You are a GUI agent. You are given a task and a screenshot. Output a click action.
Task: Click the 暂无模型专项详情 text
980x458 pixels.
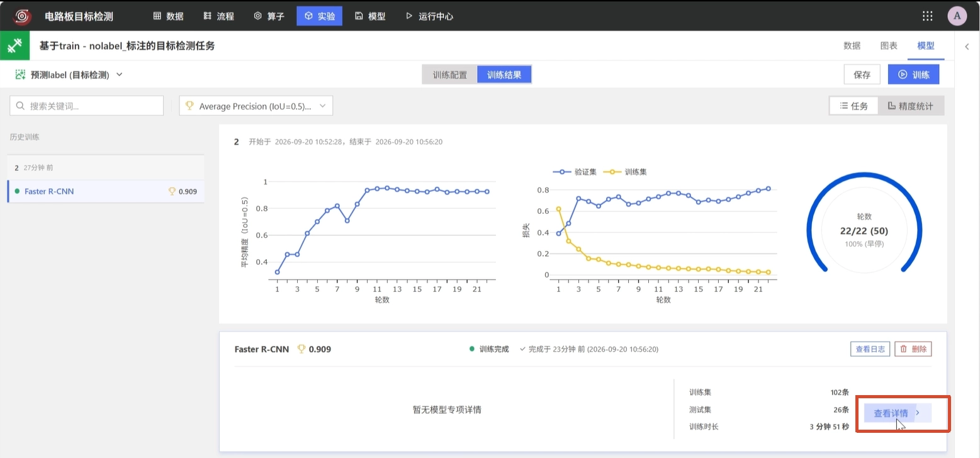tap(447, 410)
